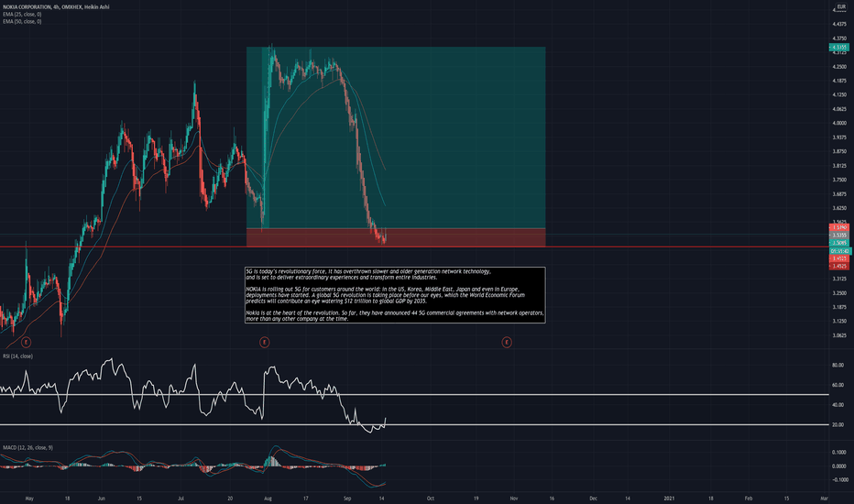Screen dimensions: 854x504
Task: Click the countdown timer label on price axis
Action: point(839,251)
